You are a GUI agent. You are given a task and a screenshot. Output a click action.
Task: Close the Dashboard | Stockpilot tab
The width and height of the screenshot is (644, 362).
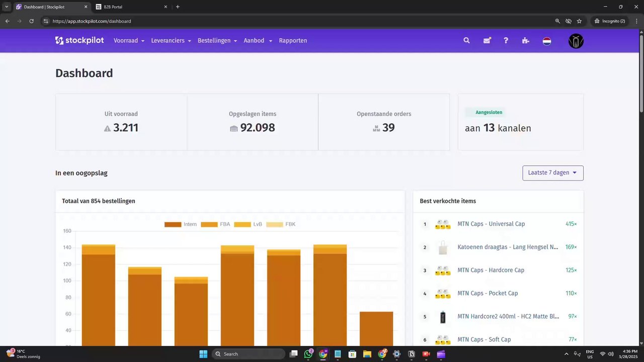click(x=86, y=7)
